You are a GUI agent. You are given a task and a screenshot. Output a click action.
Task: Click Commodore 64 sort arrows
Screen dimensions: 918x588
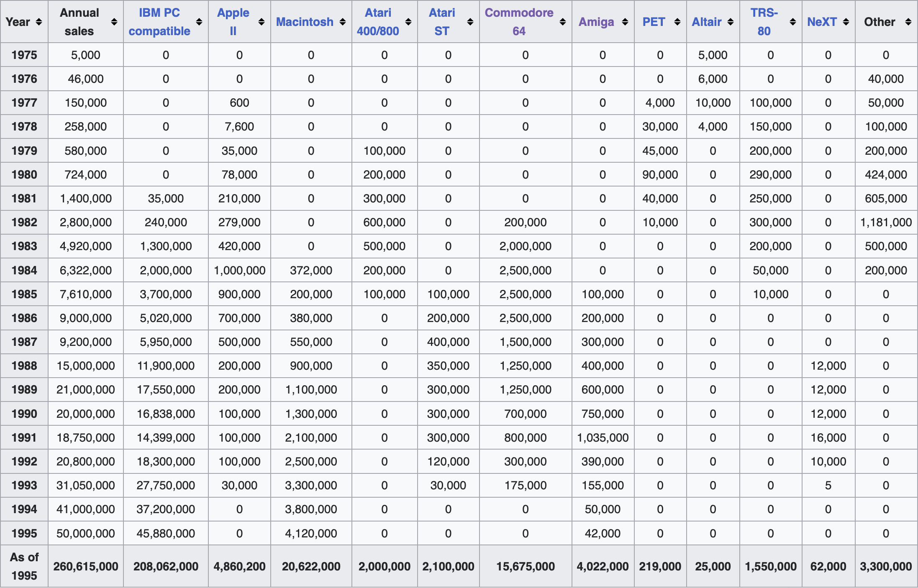[563, 22]
